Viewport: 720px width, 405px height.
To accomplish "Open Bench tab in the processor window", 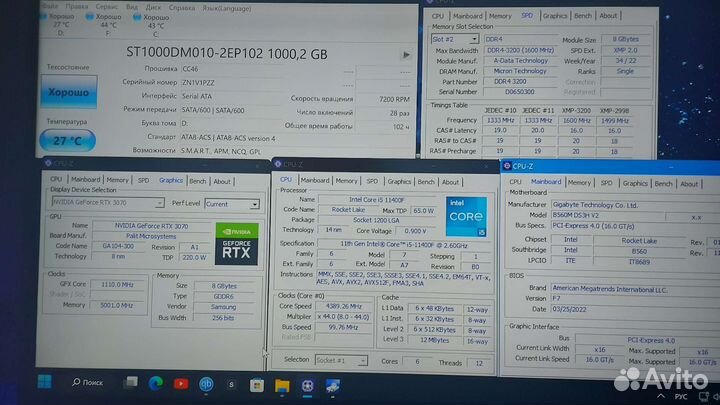I will point(426,182).
